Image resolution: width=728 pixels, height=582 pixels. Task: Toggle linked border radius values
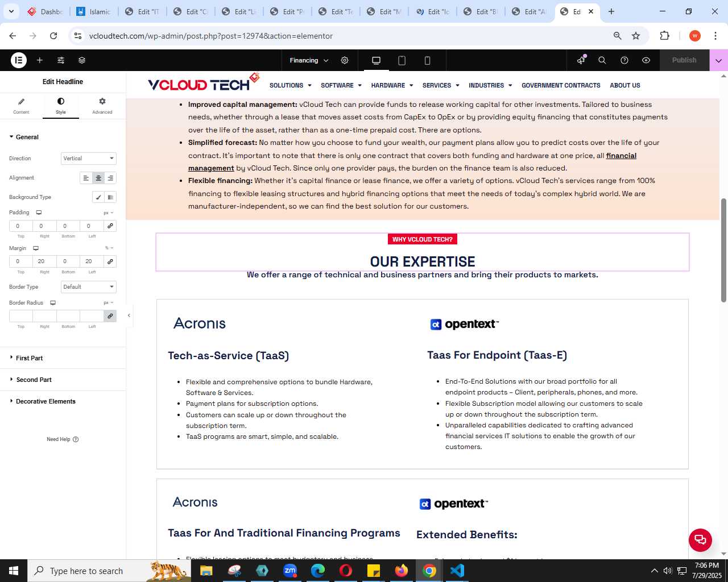(110, 316)
